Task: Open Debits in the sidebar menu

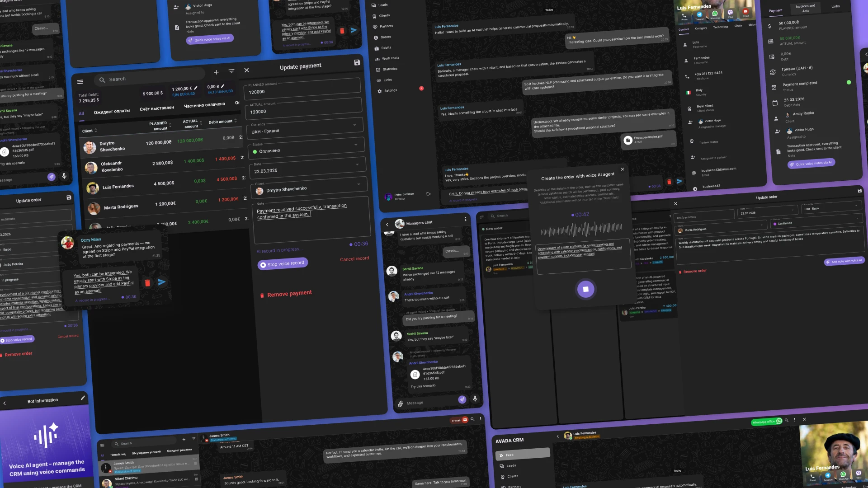Action: coord(383,48)
